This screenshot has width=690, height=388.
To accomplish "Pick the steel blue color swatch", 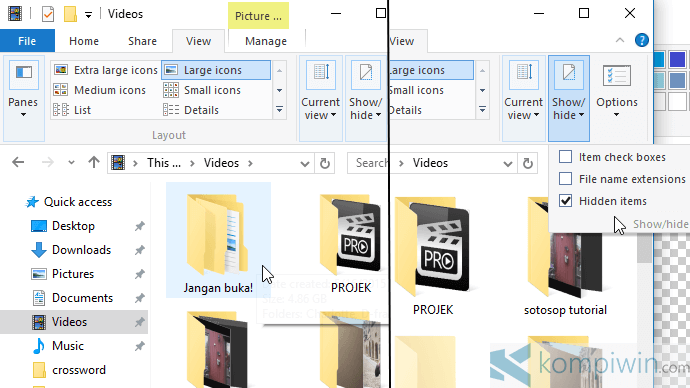I will tap(677, 81).
